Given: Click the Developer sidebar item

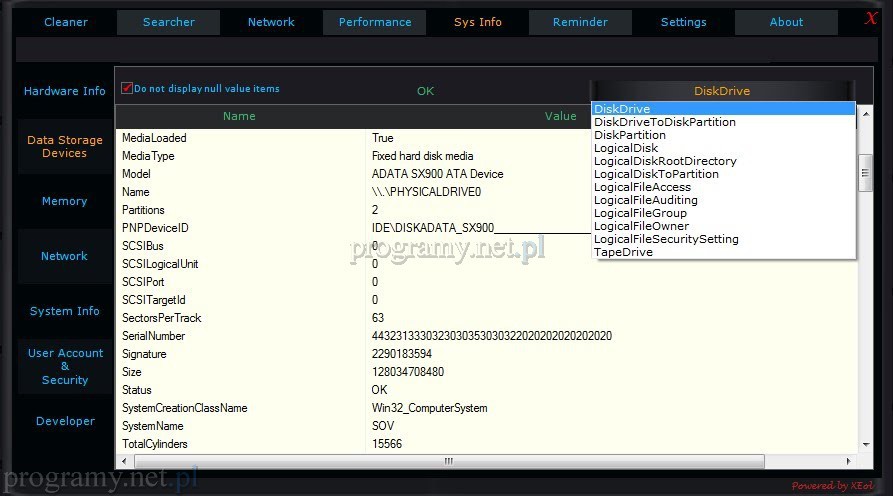Looking at the screenshot, I should coord(65,421).
